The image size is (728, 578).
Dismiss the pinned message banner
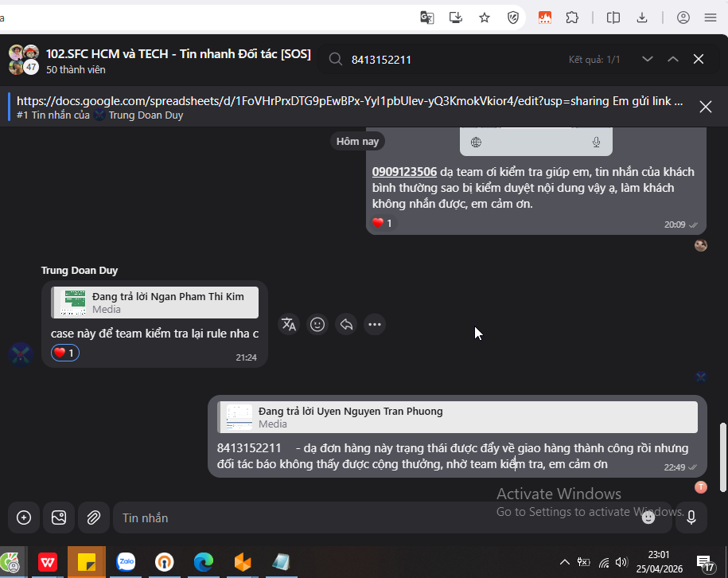(x=706, y=107)
